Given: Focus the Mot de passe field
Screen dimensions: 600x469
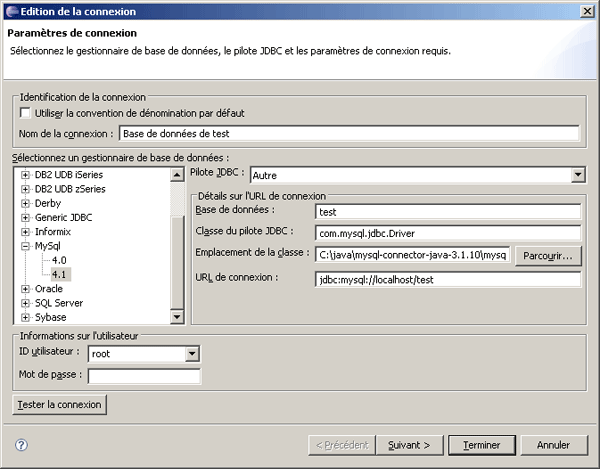Looking at the screenshot, I should pos(144,377).
